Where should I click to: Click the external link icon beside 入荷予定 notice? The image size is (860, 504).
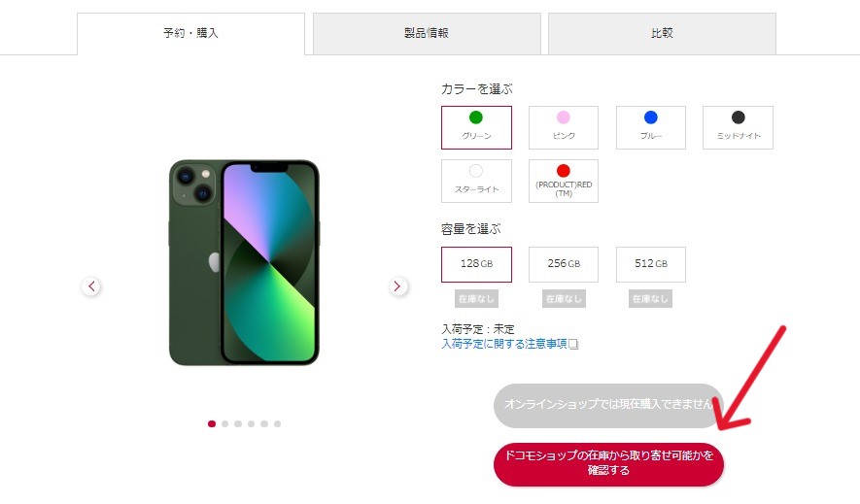(x=573, y=344)
